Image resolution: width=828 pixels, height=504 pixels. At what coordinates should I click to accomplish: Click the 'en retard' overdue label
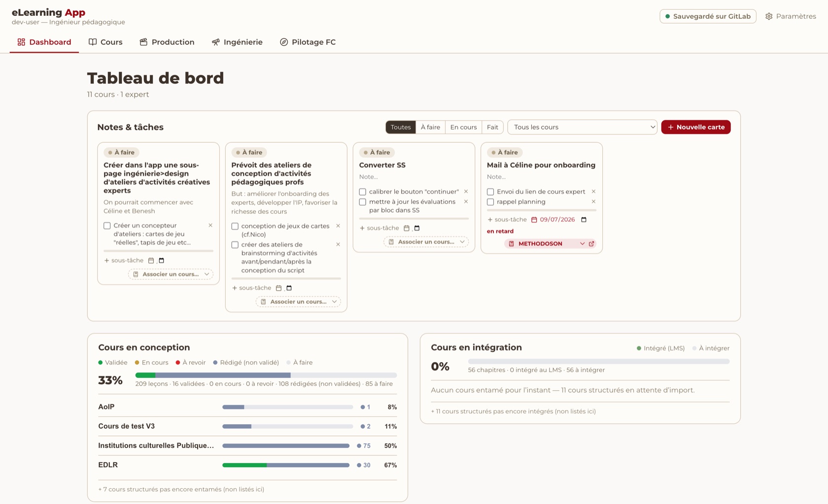click(x=500, y=232)
